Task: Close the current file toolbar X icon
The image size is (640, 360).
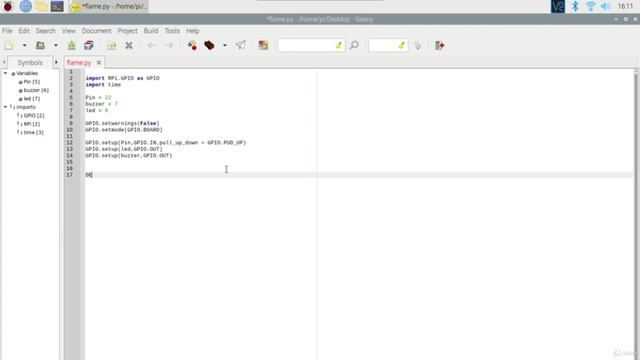Action: [x=129, y=45]
